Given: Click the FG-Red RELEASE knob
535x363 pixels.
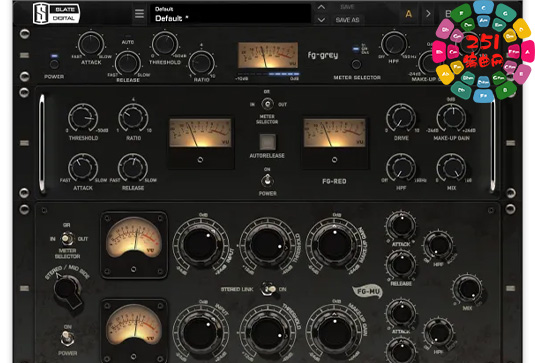Looking at the screenshot, I should pos(133,168).
